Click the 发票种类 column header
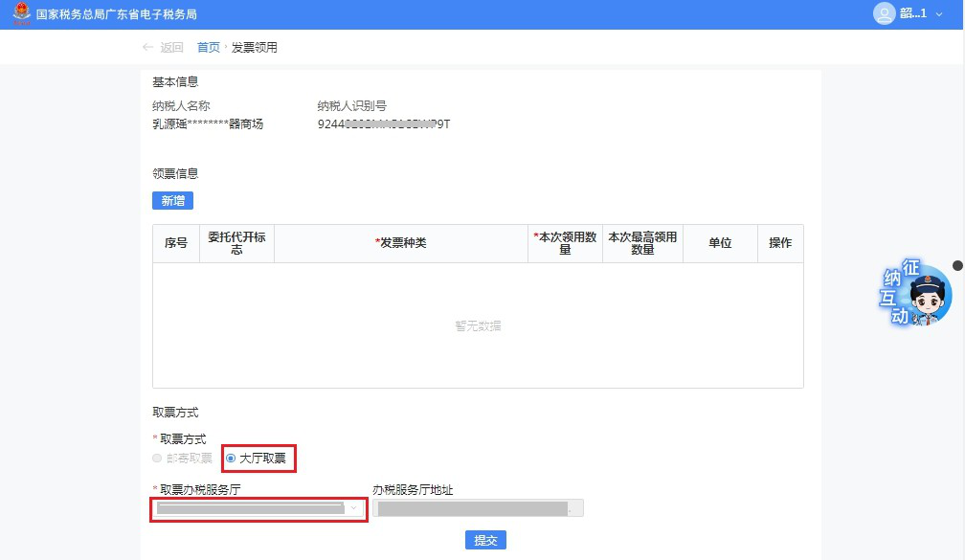The height and width of the screenshot is (560, 965). coord(401,243)
